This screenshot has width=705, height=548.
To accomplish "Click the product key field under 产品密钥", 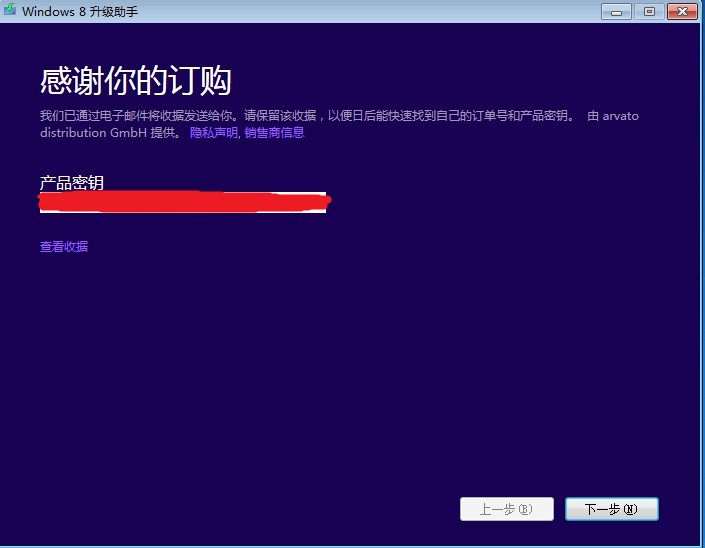I will pos(183,202).
